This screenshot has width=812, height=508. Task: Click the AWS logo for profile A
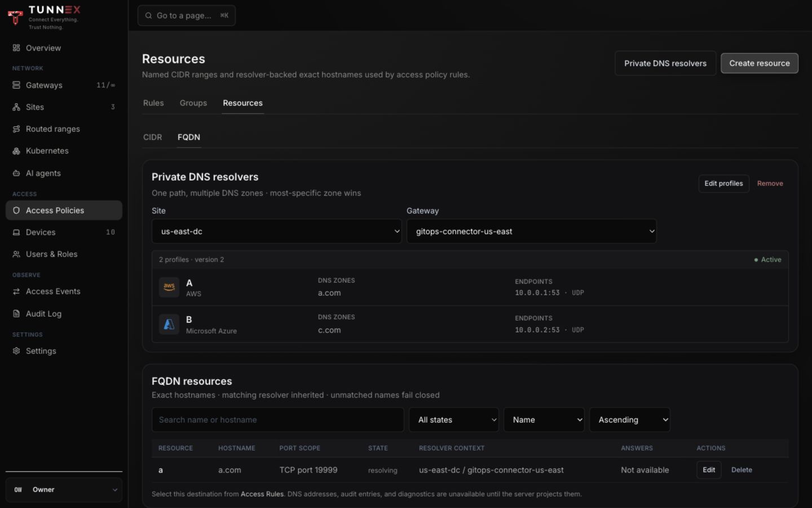(x=169, y=287)
